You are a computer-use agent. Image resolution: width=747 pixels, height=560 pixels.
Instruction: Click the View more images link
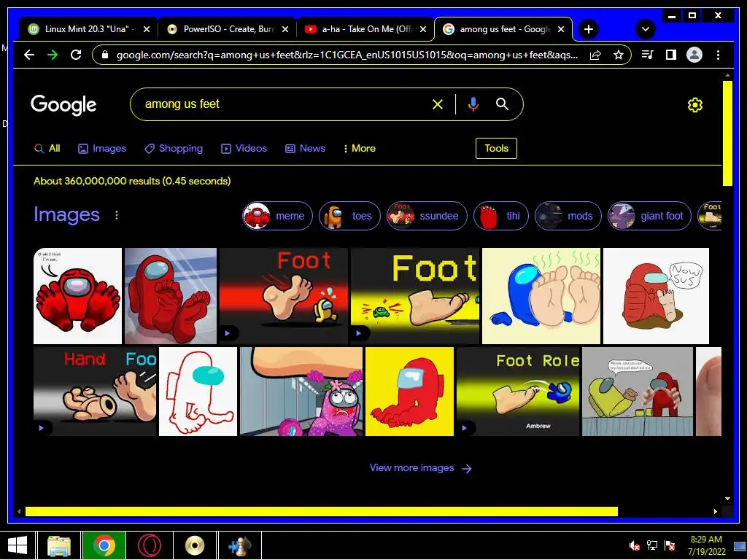pos(421,468)
